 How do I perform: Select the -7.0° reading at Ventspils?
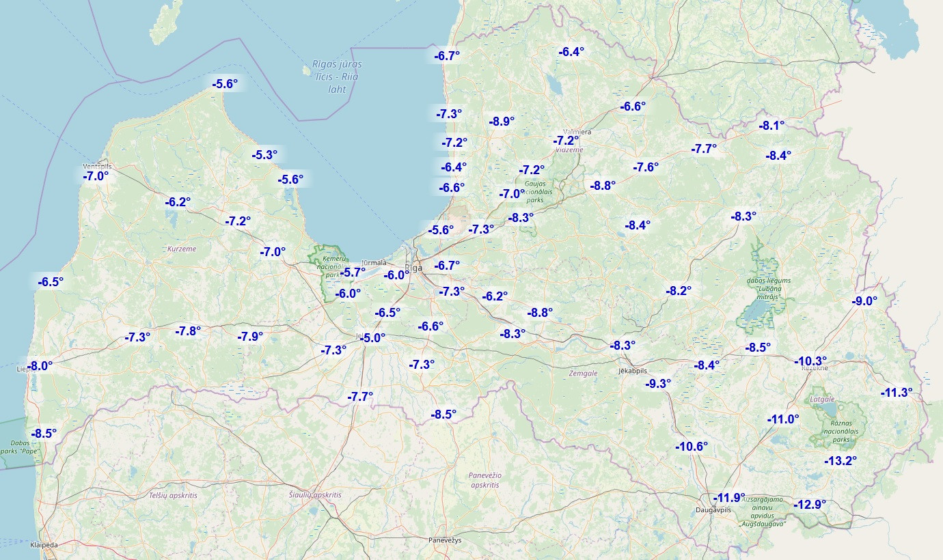pyautogui.click(x=96, y=176)
